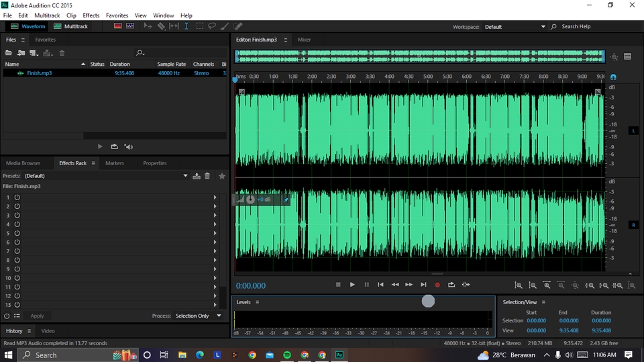Pick the Lasso Selection tool
644x362 pixels.
212,26
